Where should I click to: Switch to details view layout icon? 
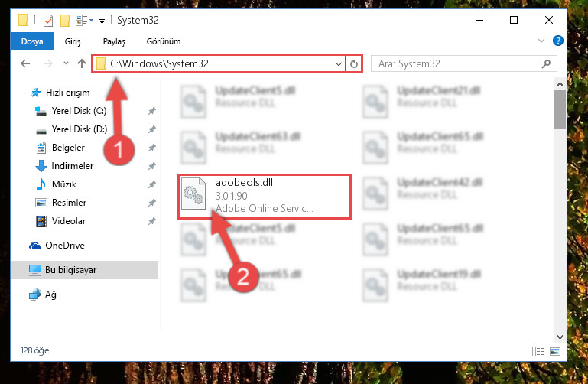point(538,351)
